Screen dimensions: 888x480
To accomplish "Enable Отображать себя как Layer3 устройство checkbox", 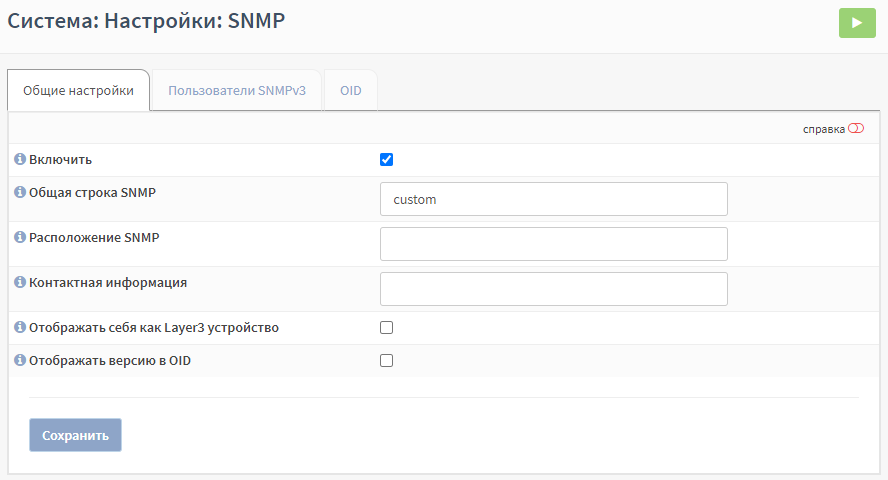I will (386, 327).
